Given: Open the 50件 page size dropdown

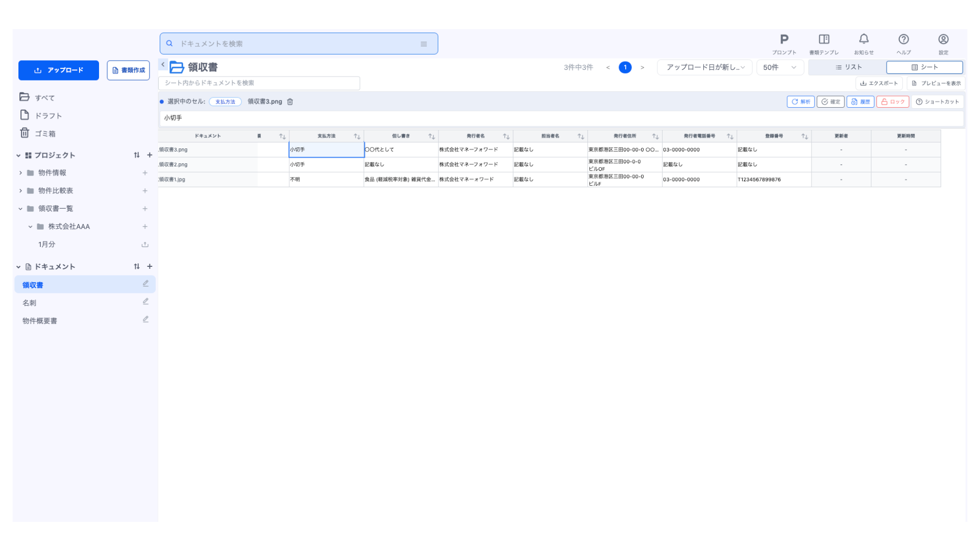Looking at the screenshot, I should click(x=779, y=67).
